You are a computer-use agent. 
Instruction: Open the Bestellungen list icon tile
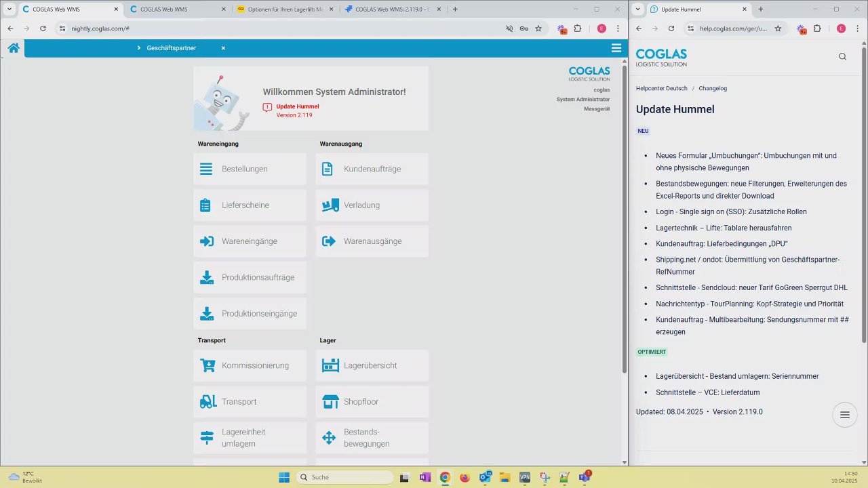pyautogui.click(x=206, y=169)
